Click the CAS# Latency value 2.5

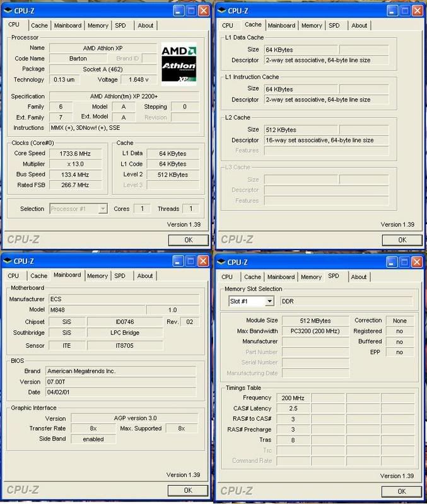293,408
